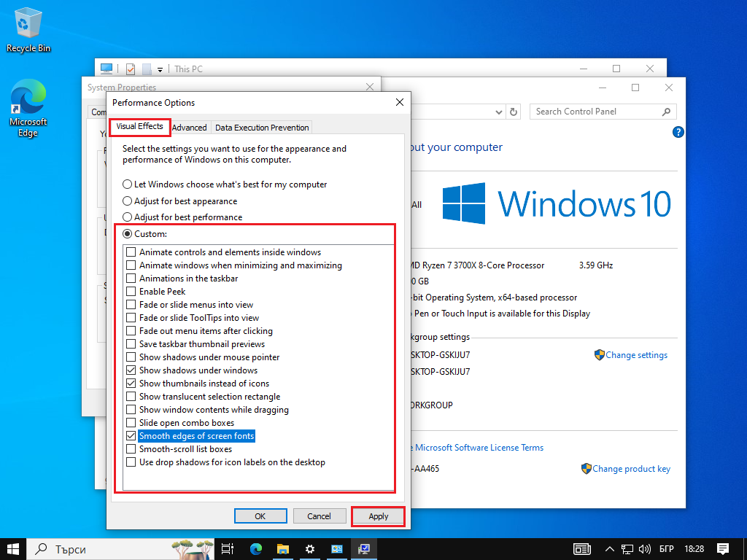Uncheck Show thumbnails instead of icons

[131, 384]
